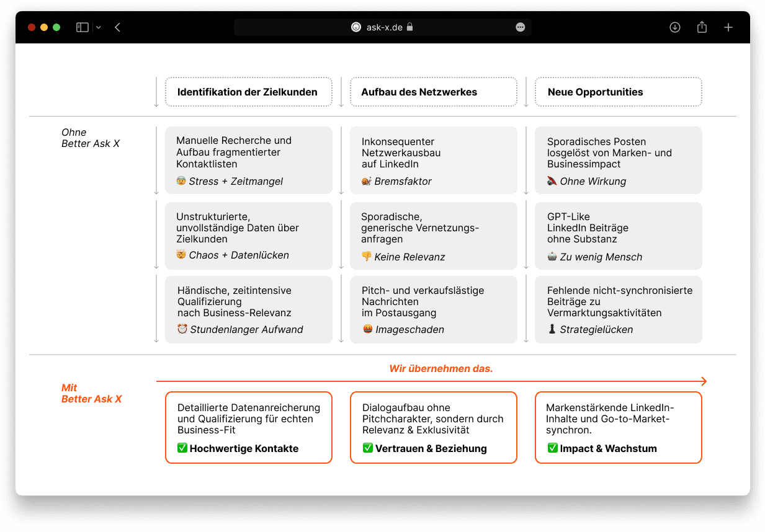Screen dimensions: 765x532
Task: Select the Neue Opportunities header
Action: pyautogui.click(x=618, y=92)
